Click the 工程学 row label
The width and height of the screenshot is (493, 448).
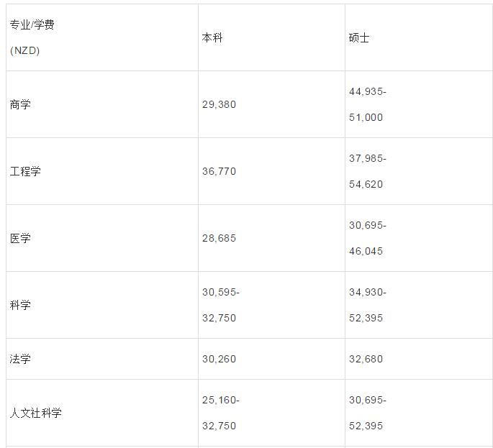(25, 171)
